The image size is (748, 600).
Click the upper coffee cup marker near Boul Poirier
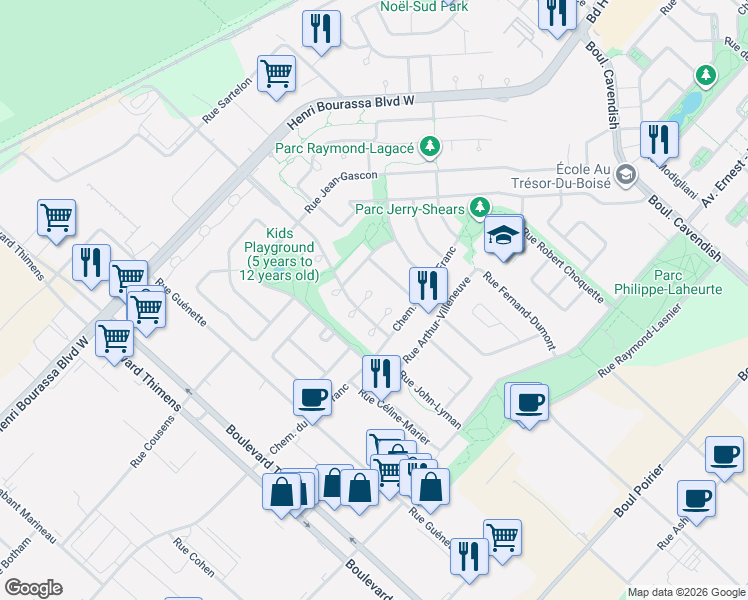click(x=724, y=457)
